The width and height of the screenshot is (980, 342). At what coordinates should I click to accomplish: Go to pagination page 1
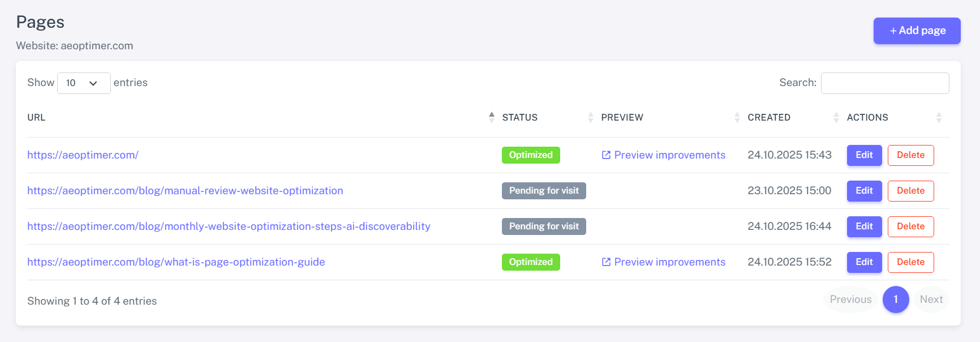coord(896,300)
